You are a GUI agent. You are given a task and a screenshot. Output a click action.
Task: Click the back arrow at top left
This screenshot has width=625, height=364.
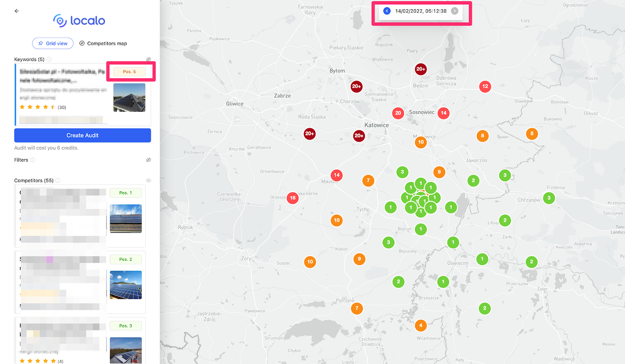[x=17, y=11]
